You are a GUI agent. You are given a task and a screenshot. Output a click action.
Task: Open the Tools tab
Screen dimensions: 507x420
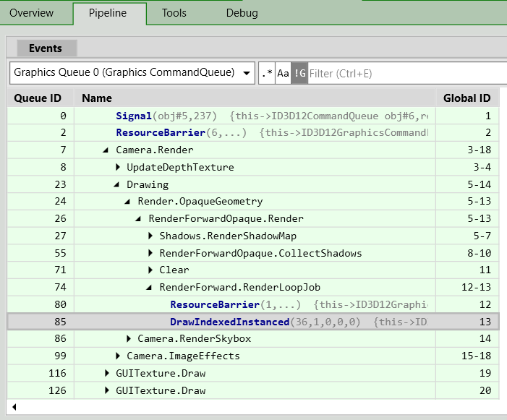coord(174,13)
